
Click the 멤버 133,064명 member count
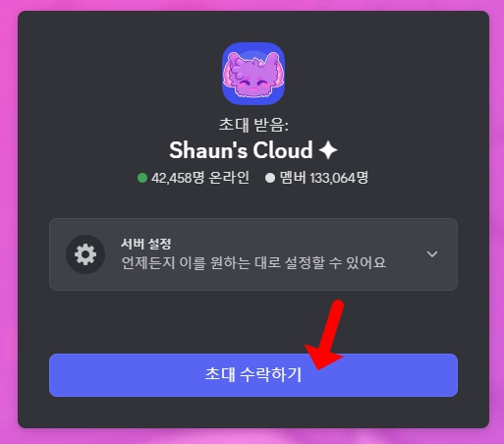coord(324,178)
